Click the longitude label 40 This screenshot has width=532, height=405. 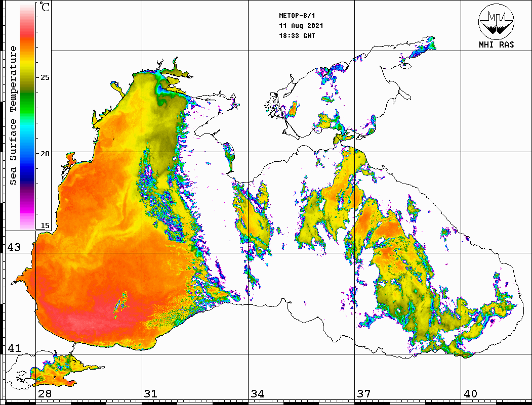click(x=470, y=394)
